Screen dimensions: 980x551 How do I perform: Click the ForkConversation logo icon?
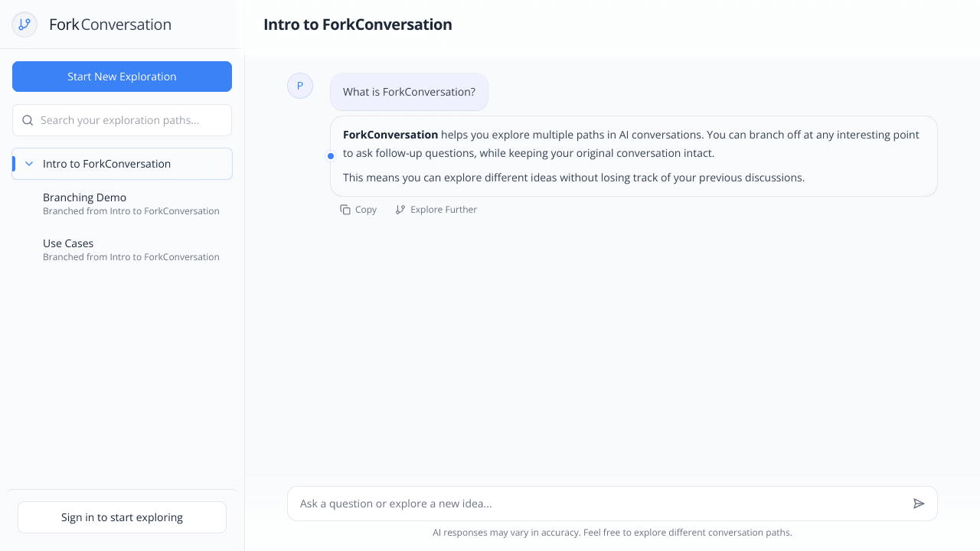tap(24, 24)
